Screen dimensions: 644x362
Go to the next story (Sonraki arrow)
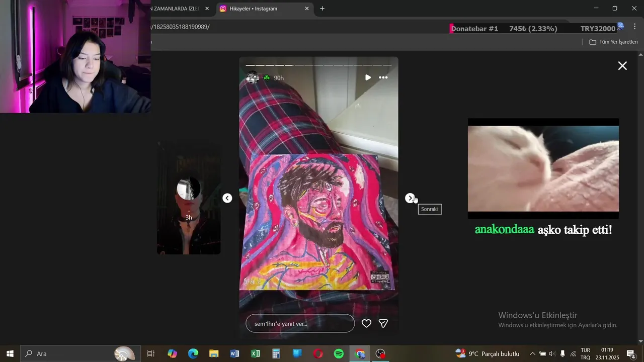[x=410, y=198]
